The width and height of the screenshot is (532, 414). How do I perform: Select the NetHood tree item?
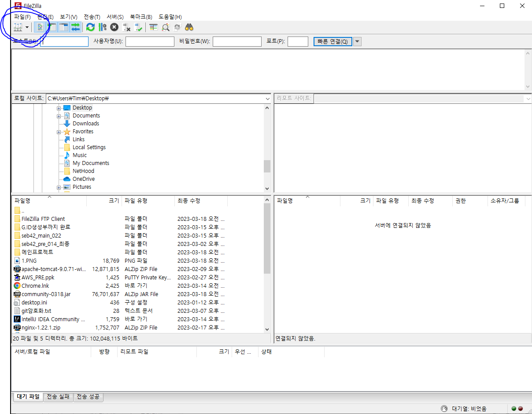pos(83,171)
